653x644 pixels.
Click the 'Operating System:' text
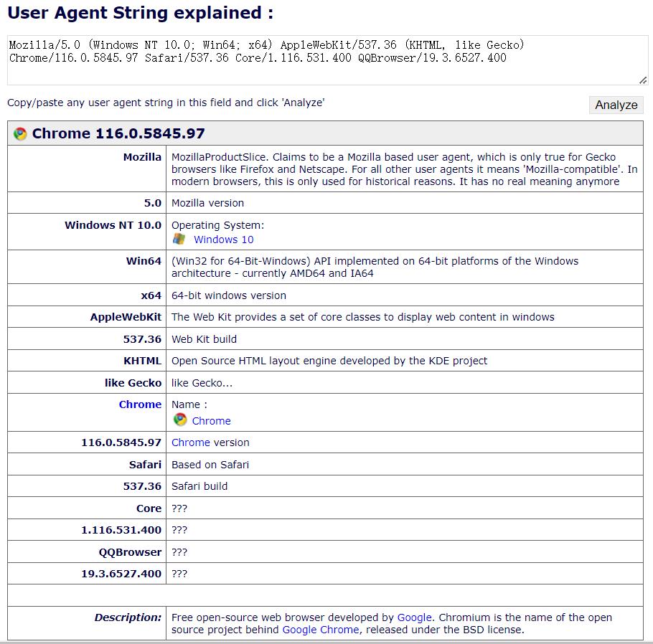click(x=218, y=225)
